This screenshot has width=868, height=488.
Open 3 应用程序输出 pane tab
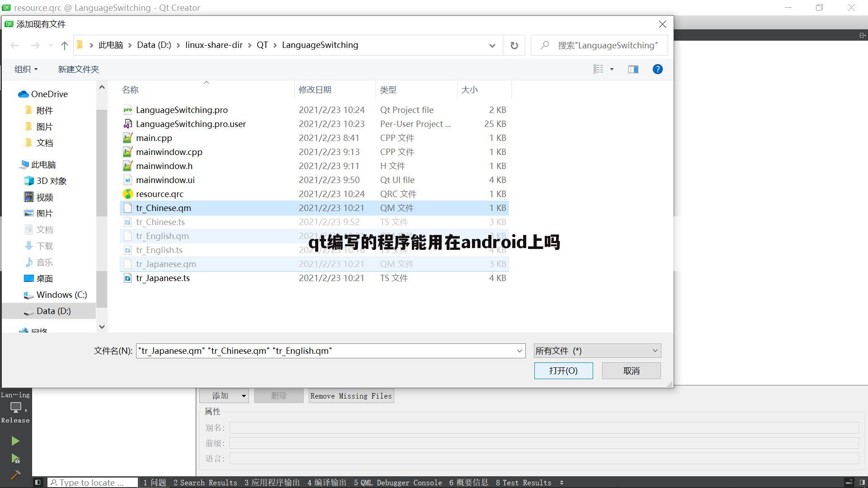click(272, 483)
